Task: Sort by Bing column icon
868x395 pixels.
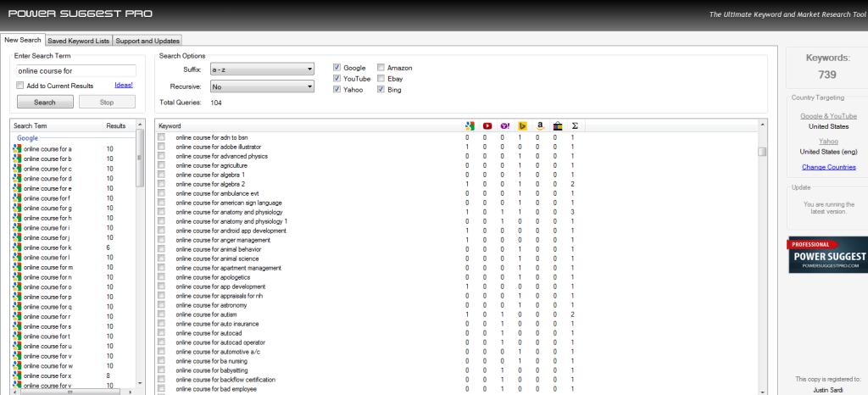Action: pyautogui.click(x=522, y=125)
